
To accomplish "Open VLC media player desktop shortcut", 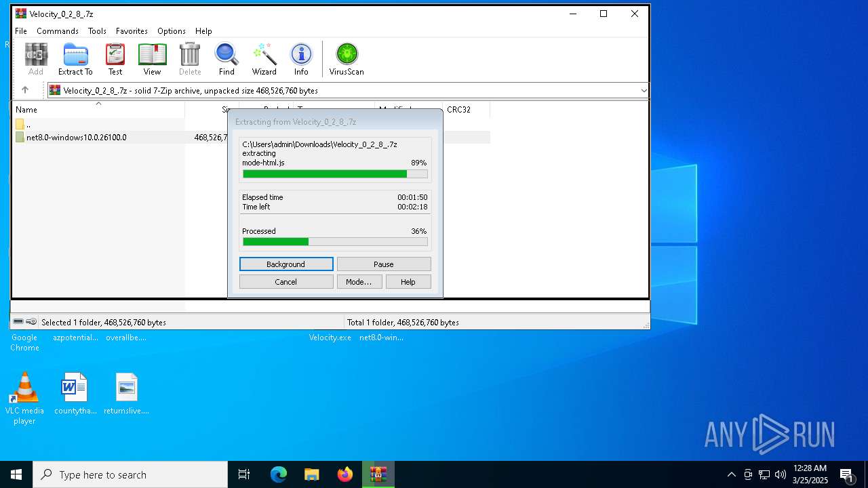I will tap(24, 399).
